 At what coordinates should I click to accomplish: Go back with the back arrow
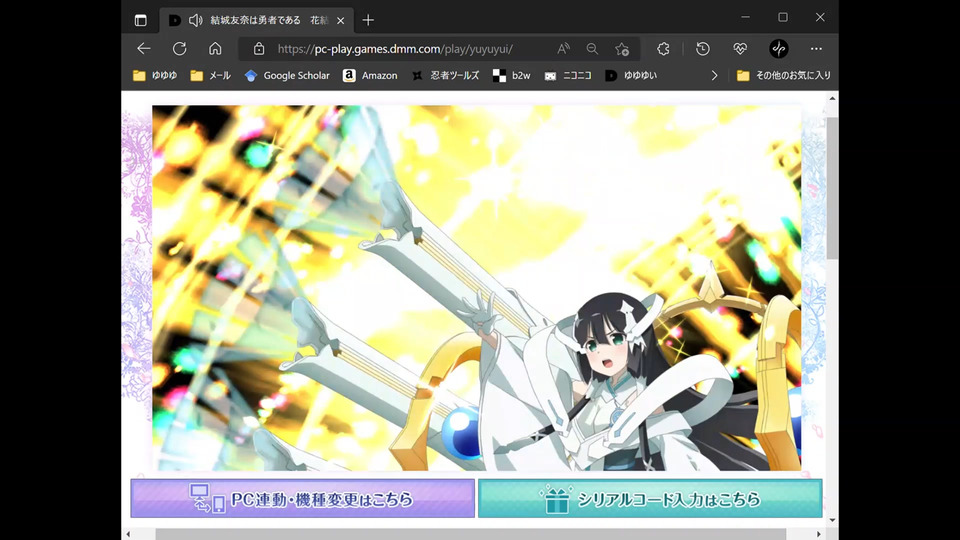[144, 48]
